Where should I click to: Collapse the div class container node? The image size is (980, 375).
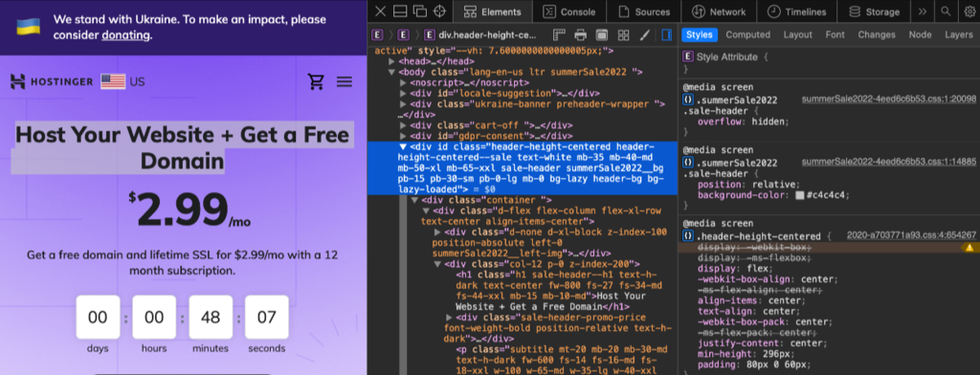[x=414, y=201]
